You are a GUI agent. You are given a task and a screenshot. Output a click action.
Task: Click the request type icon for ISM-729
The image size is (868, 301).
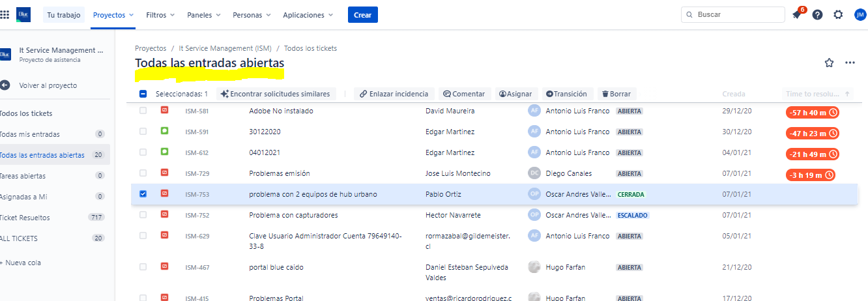[165, 173]
